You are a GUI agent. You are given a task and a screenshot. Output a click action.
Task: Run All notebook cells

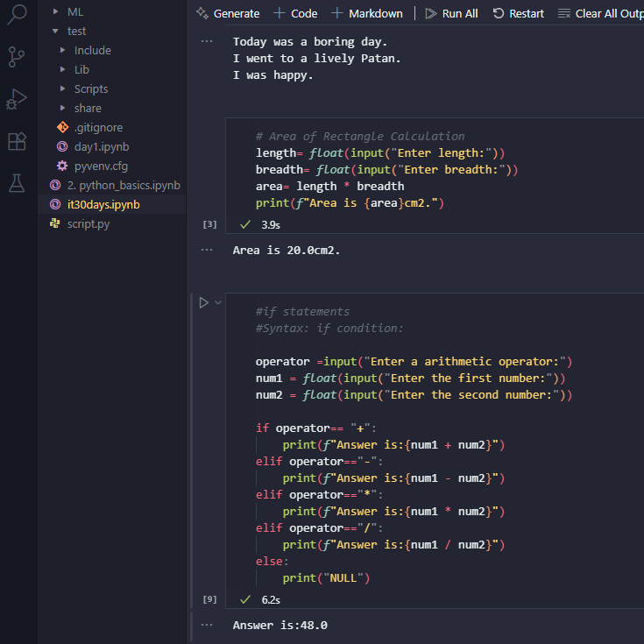pyautogui.click(x=452, y=13)
